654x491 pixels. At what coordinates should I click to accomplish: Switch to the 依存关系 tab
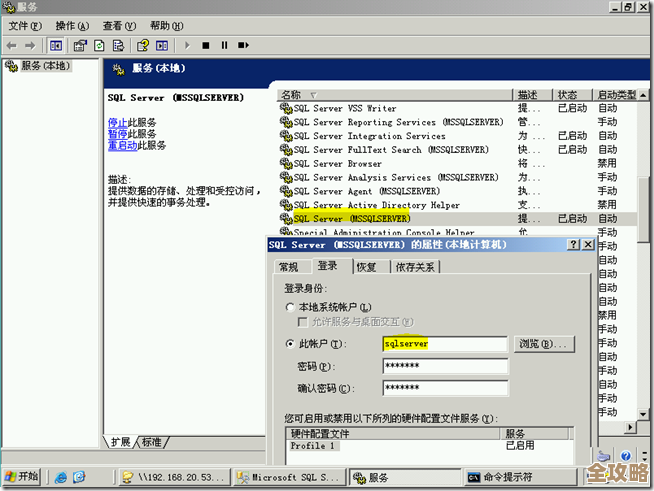(414, 267)
